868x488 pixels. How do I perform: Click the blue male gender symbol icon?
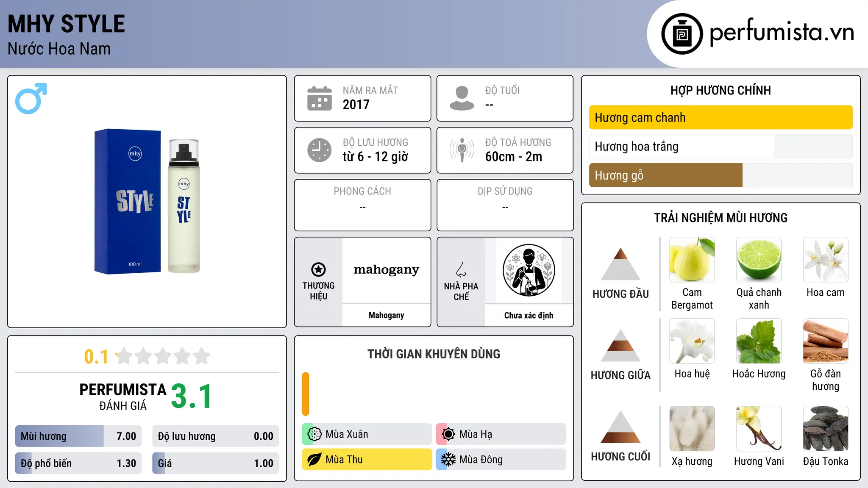tap(31, 98)
